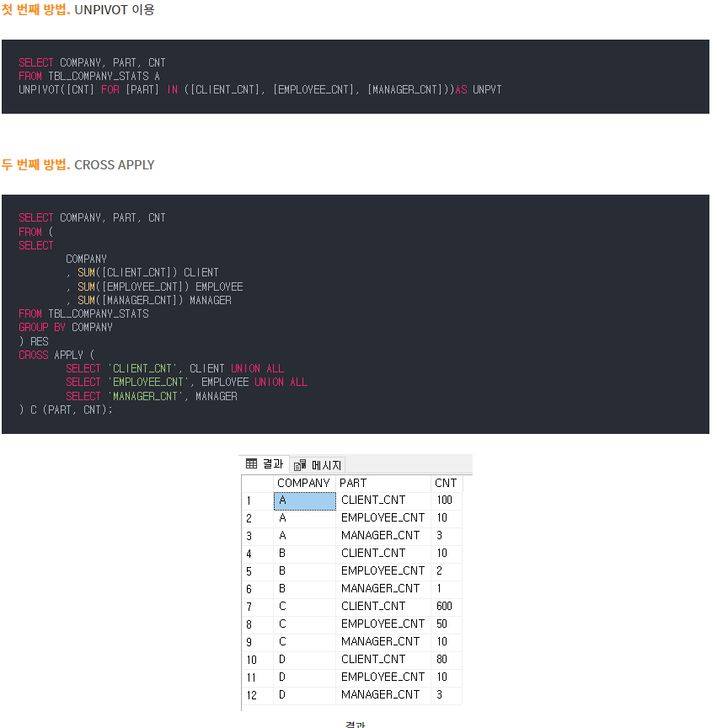The height and width of the screenshot is (728, 717).
Task: Click the GROUP BY COMPANY code line
Action: tap(66, 327)
